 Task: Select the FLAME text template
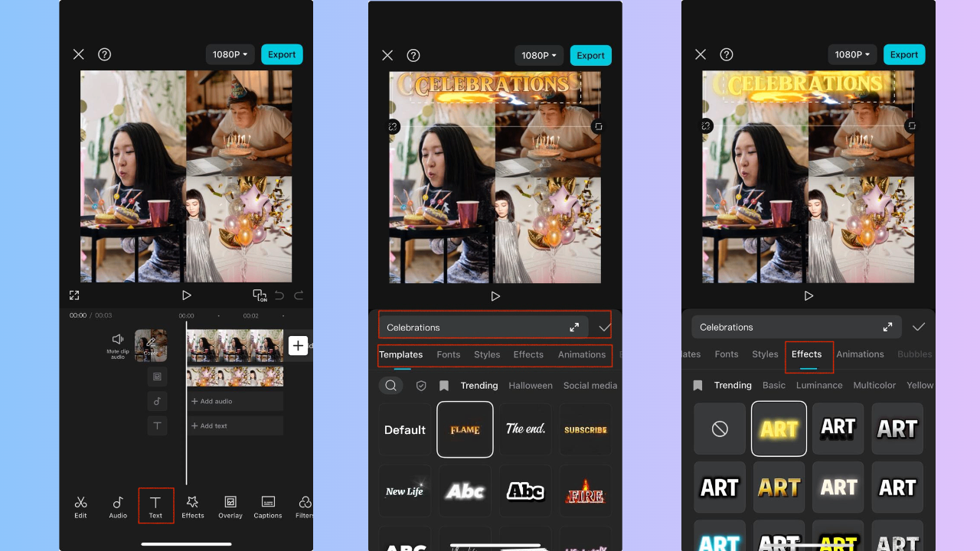coord(465,429)
